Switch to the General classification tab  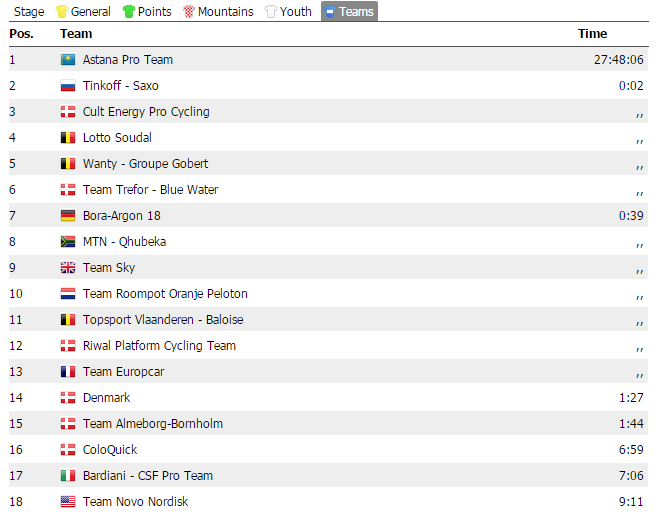[83, 11]
